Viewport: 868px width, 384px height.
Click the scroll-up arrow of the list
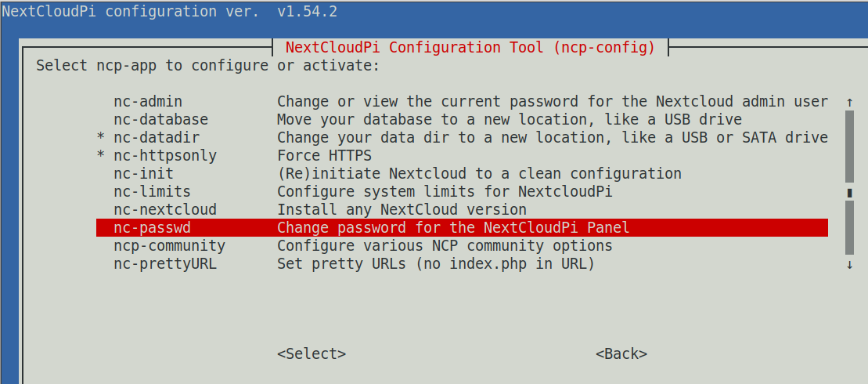tap(849, 102)
